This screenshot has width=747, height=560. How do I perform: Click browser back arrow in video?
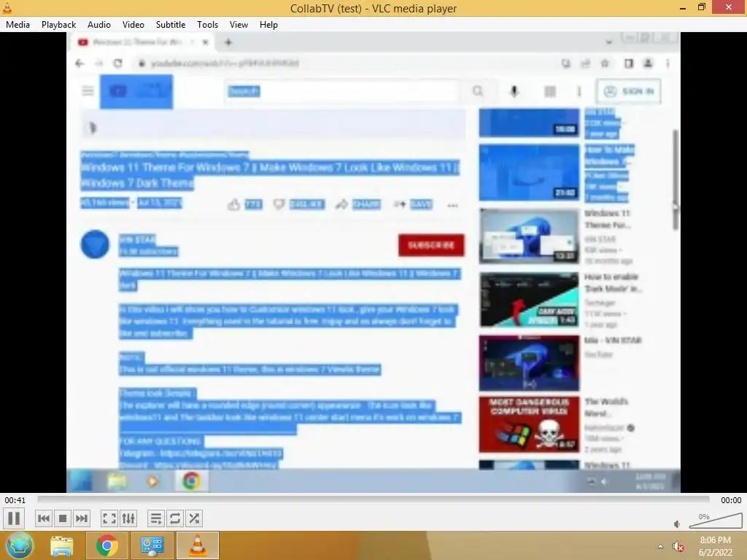pyautogui.click(x=80, y=63)
